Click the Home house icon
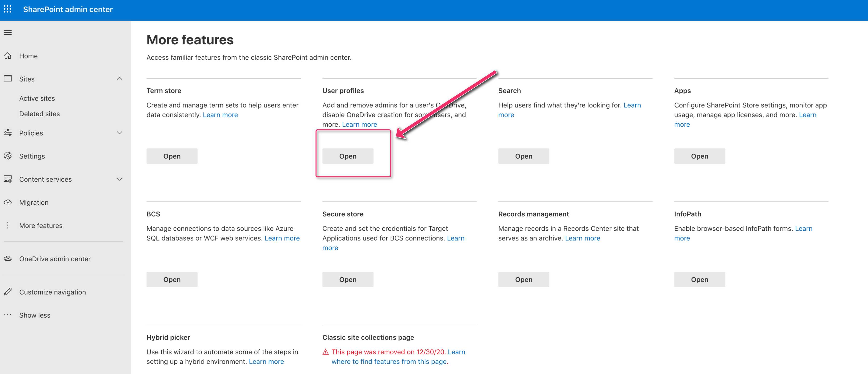 tap(8, 56)
